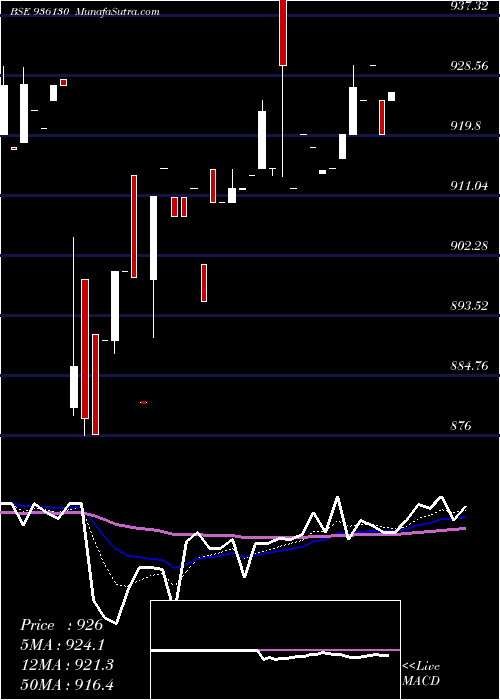Click the 876 price axis label
500x700 pixels.
(461, 425)
